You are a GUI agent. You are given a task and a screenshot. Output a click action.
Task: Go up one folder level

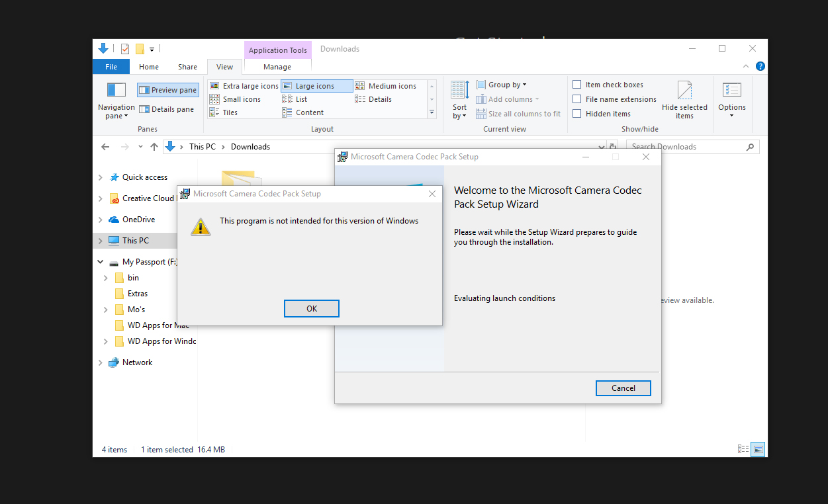pos(154,147)
